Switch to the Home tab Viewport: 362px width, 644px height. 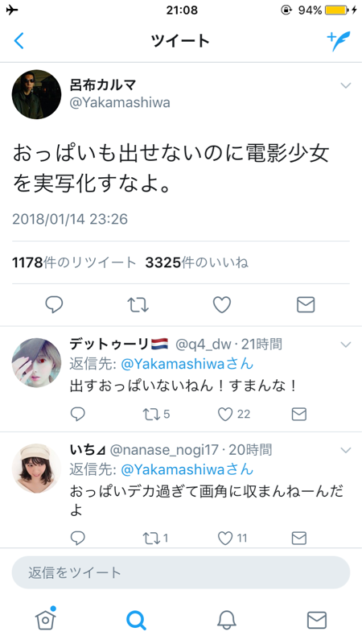(x=46, y=619)
